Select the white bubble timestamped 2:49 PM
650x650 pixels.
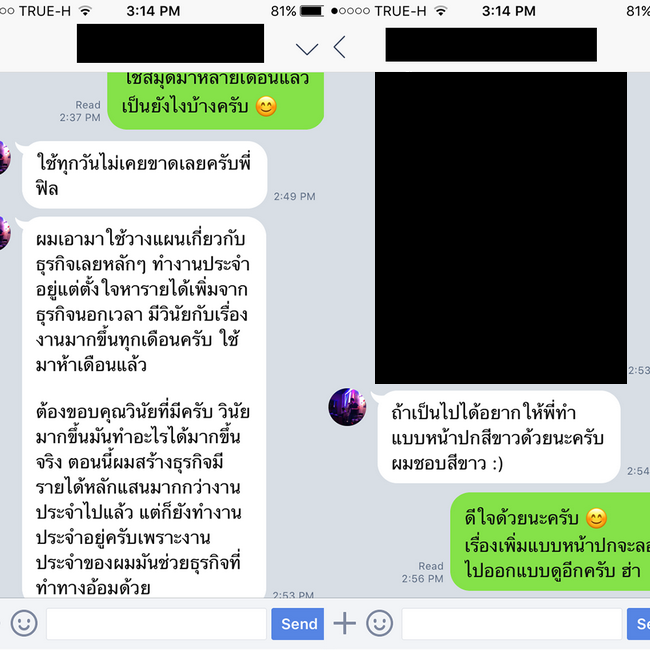click(x=144, y=175)
